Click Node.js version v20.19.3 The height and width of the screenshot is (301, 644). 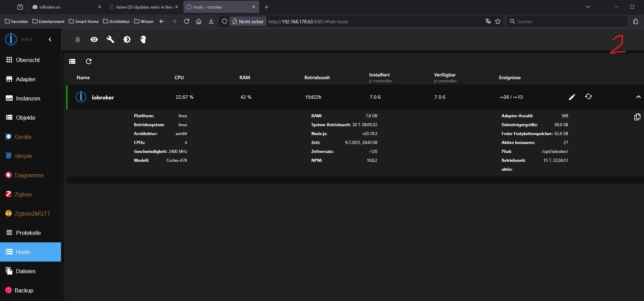click(x=370, y=134)
